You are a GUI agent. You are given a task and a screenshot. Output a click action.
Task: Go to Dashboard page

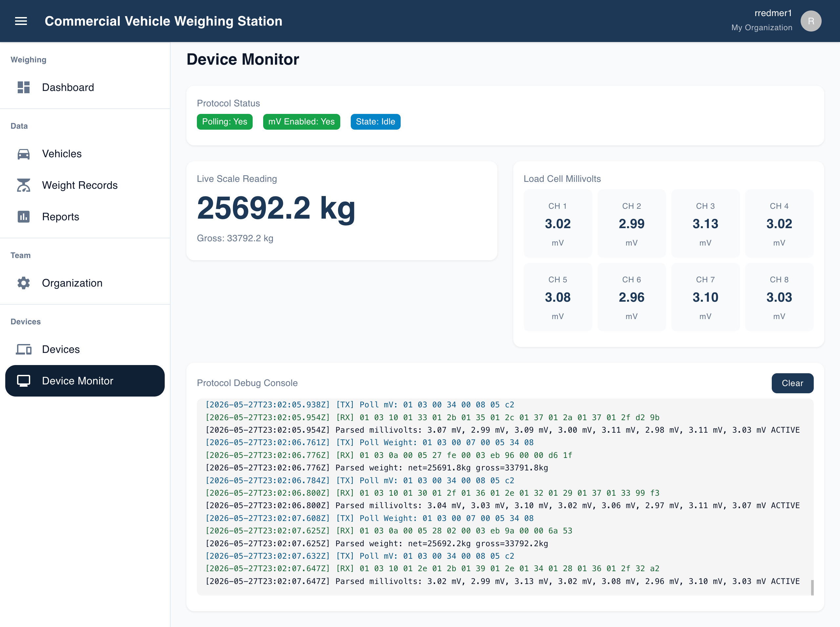tap(85, 87)
